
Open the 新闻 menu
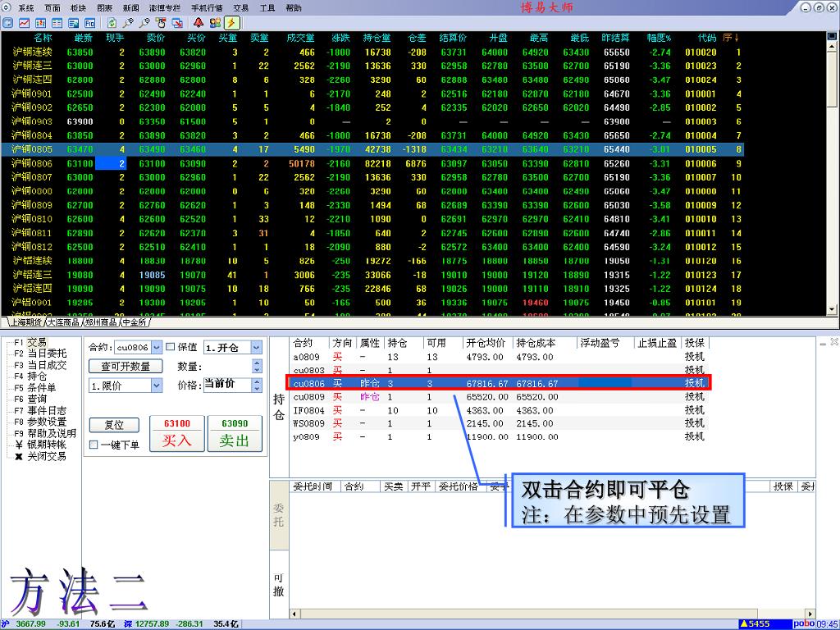pos(130,8)
